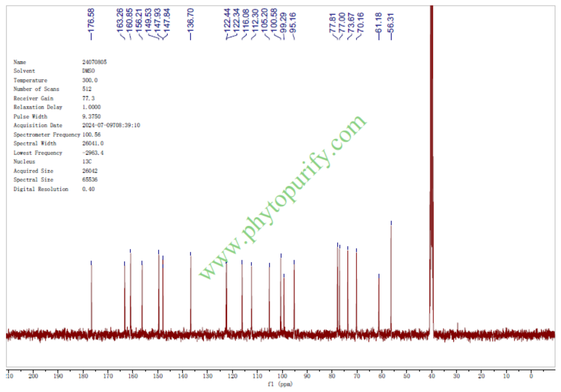Click the small peak near 30 ppm

click(457, 327)
